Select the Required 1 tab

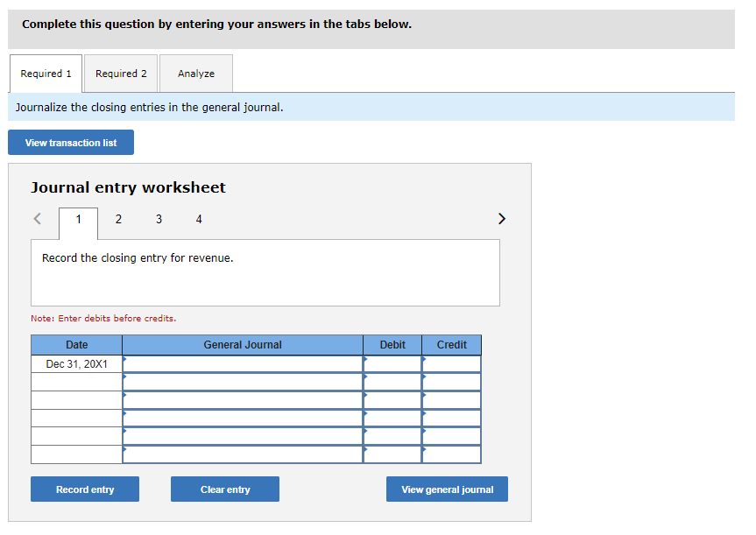[46, 74]
